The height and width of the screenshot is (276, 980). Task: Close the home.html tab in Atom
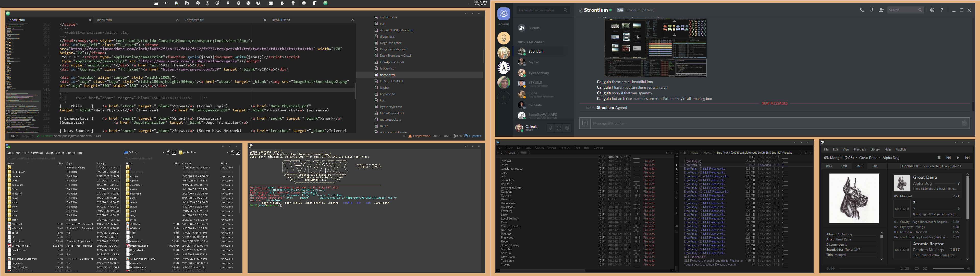click(x=90, y=20)
